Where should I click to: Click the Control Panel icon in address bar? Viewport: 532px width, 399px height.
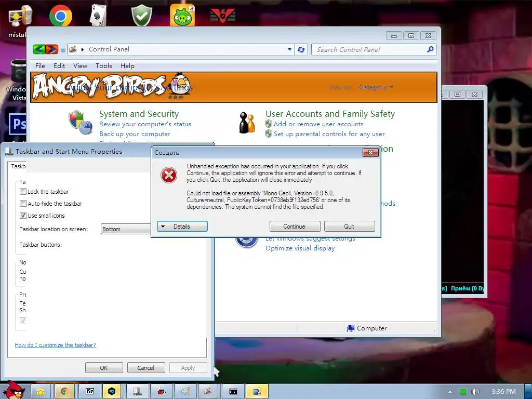tap(73, 49)
